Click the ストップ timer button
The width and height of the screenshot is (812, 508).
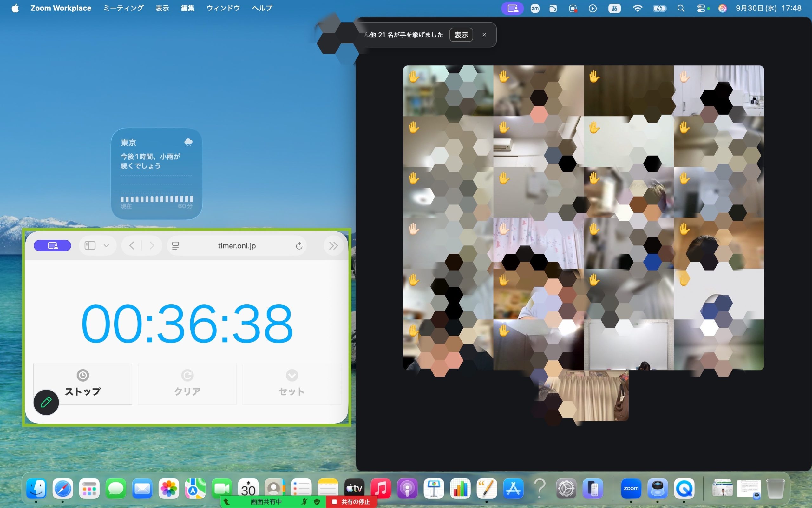82,384
